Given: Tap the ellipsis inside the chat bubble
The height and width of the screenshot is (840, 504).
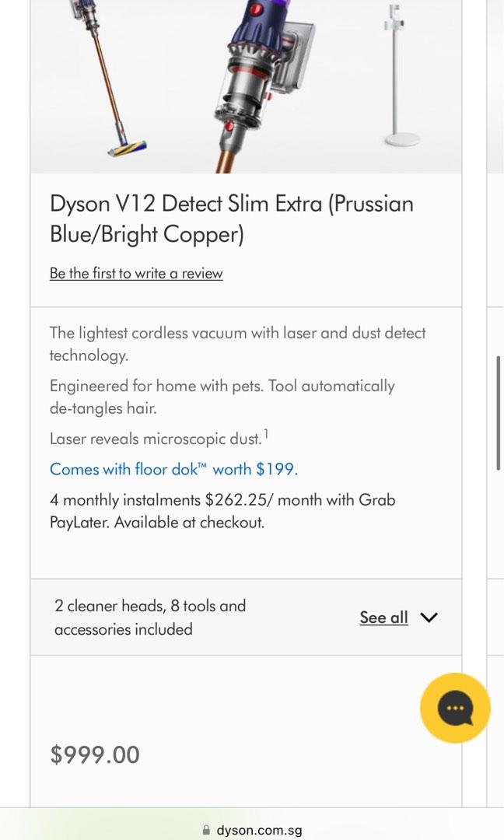Looking at the screenshot, I should point(453,706).
